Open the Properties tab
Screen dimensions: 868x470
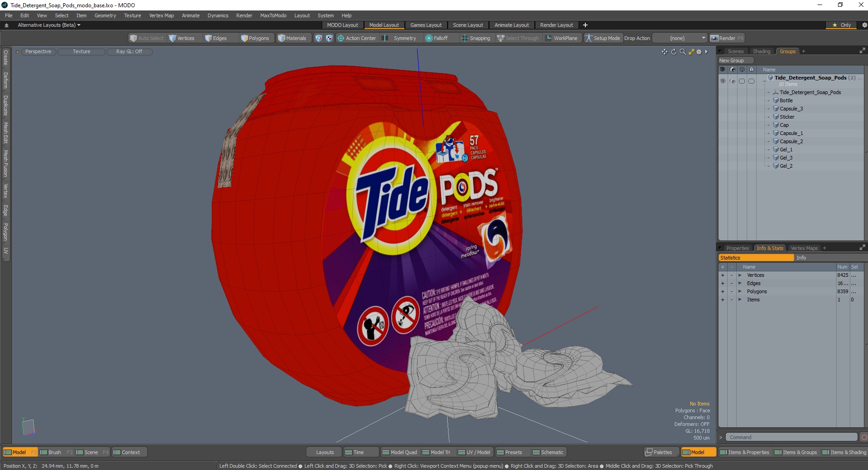click(x=738, y=248)
